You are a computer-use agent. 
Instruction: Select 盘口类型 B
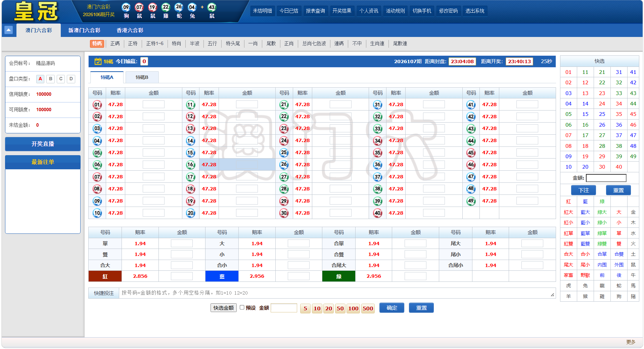click(50, 79)
